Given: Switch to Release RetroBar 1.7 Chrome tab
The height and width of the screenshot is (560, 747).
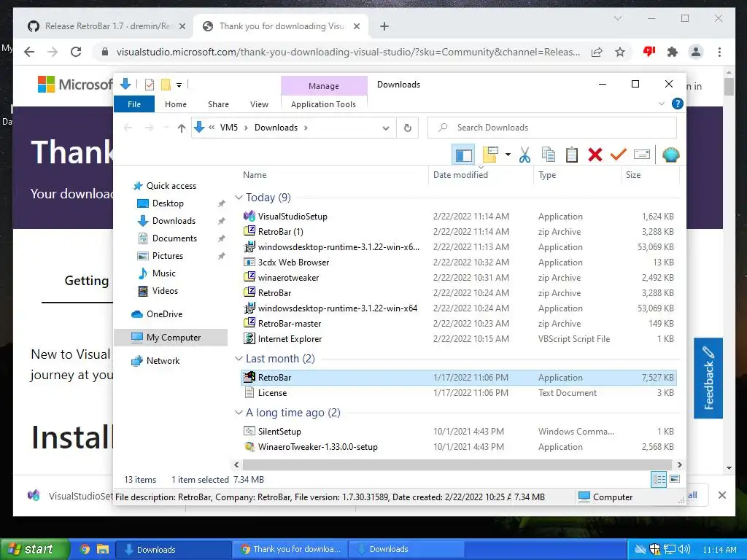Looking at the screenshot, I should (x=107, y=26).
